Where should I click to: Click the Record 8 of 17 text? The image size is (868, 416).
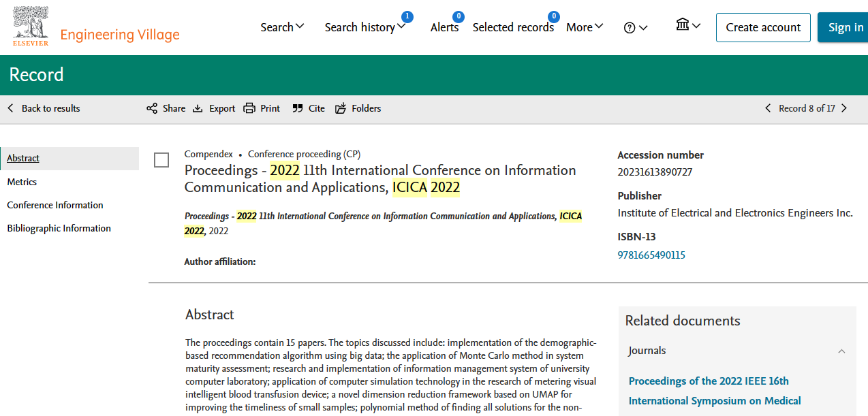click(807, 108)
